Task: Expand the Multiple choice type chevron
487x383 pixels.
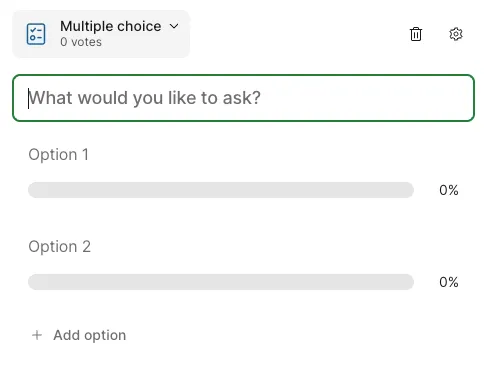Action: click(174, 26)
